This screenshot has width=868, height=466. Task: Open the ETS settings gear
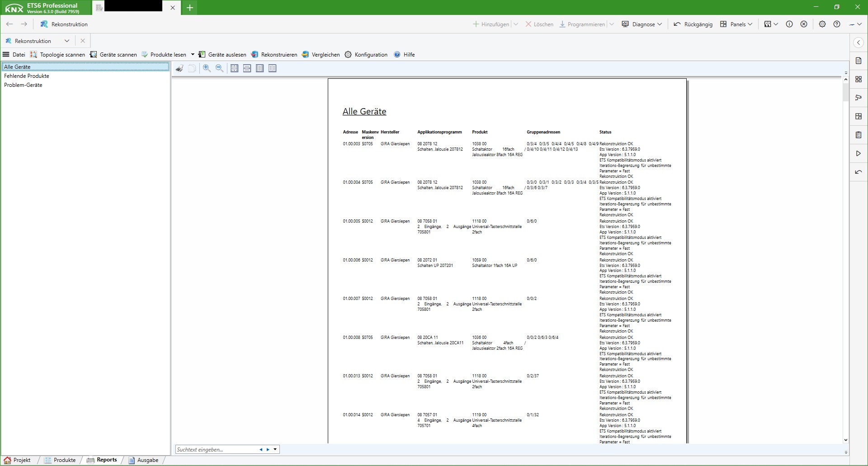click(822, 24)
